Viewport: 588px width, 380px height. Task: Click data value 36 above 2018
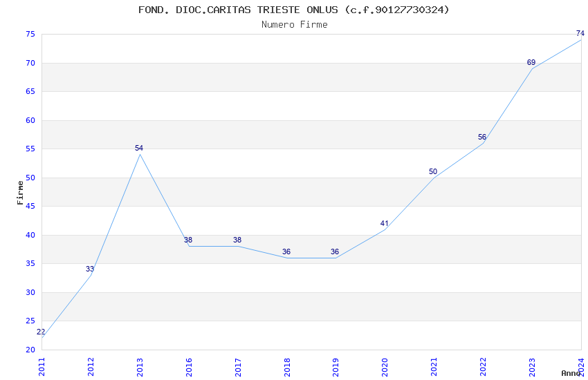[286, 251]
